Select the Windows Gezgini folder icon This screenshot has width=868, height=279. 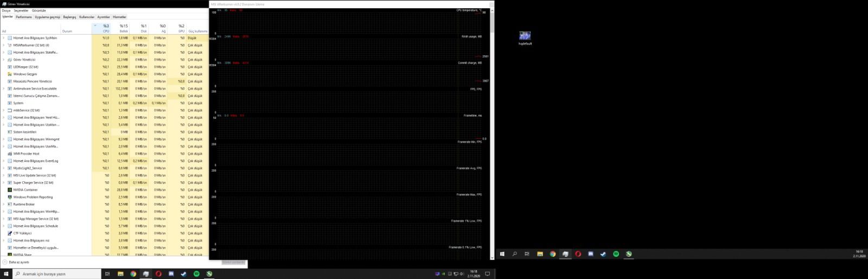tap(10, 74)
